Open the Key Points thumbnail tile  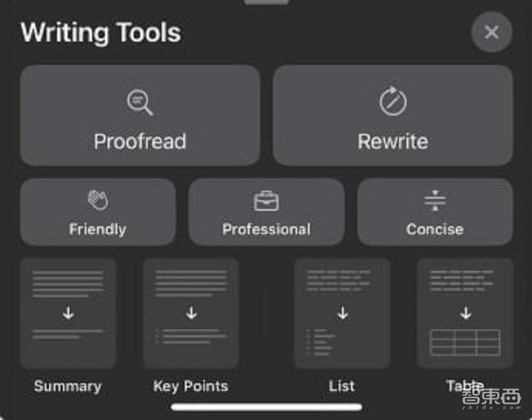click(192, 313)
